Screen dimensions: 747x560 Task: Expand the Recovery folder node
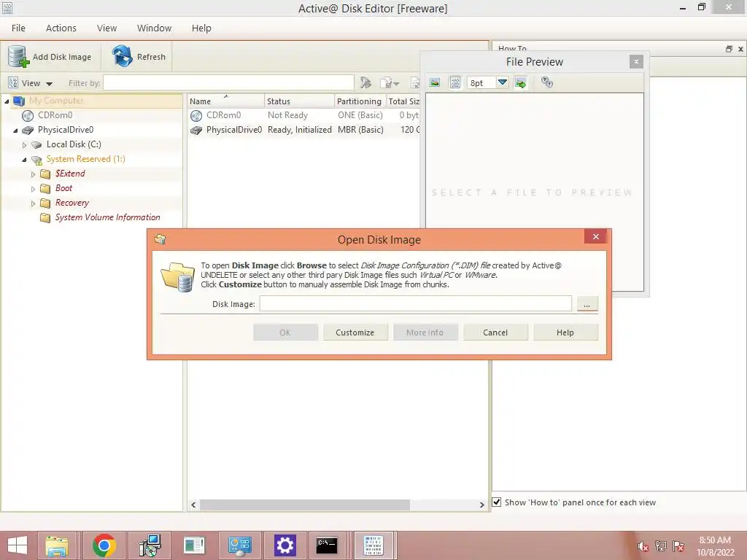coord(33,204)
